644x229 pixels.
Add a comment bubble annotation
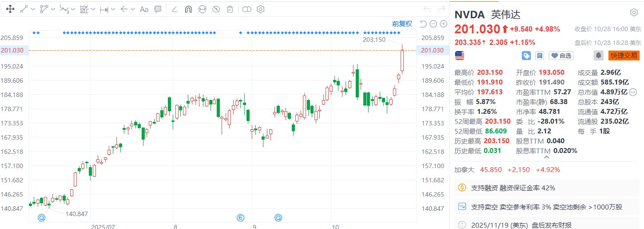[158, 9]
